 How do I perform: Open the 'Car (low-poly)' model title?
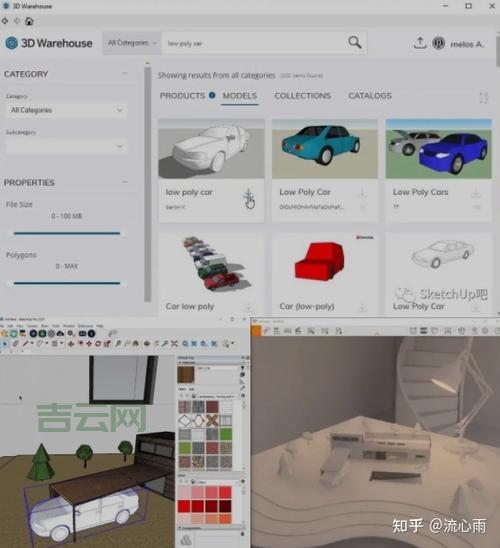pos(307,306)
